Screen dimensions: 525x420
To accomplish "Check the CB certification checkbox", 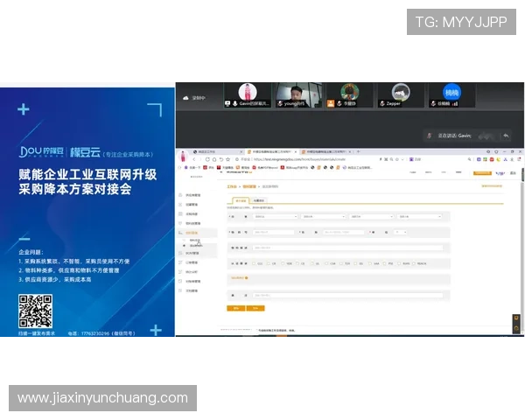I will 269,263.
